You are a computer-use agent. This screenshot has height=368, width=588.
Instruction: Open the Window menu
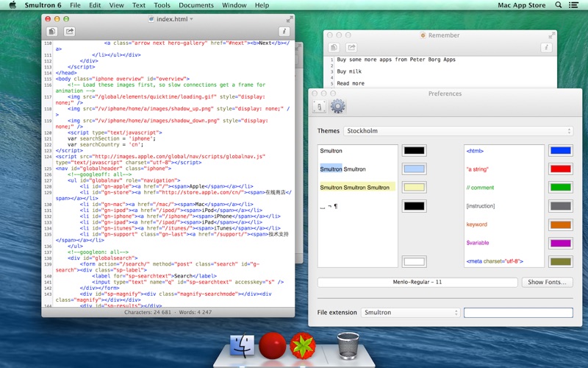(x=234, y=5)
